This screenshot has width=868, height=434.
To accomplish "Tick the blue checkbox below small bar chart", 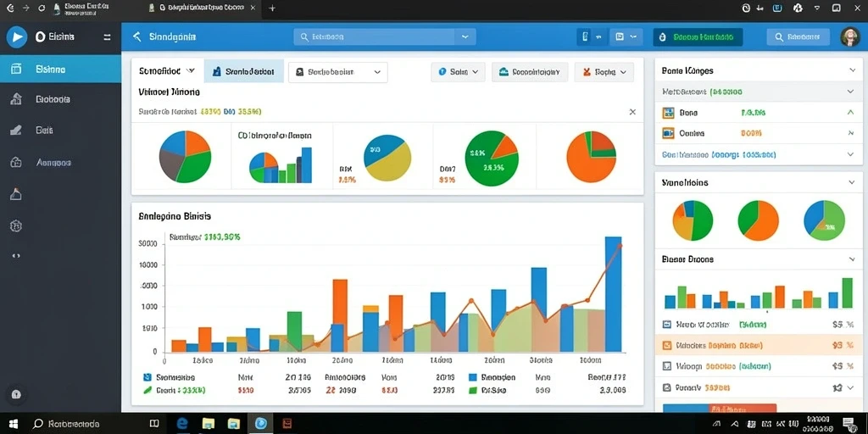I will [x=667, y=325].
